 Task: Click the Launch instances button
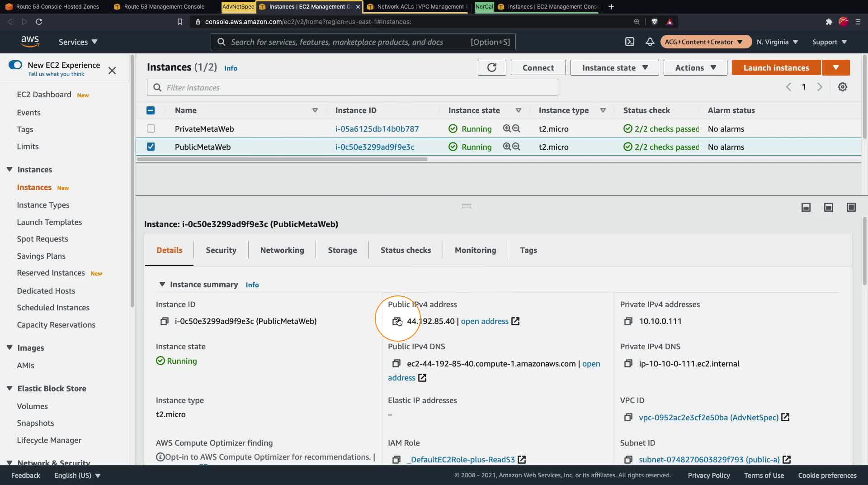[x=776, y=67]
